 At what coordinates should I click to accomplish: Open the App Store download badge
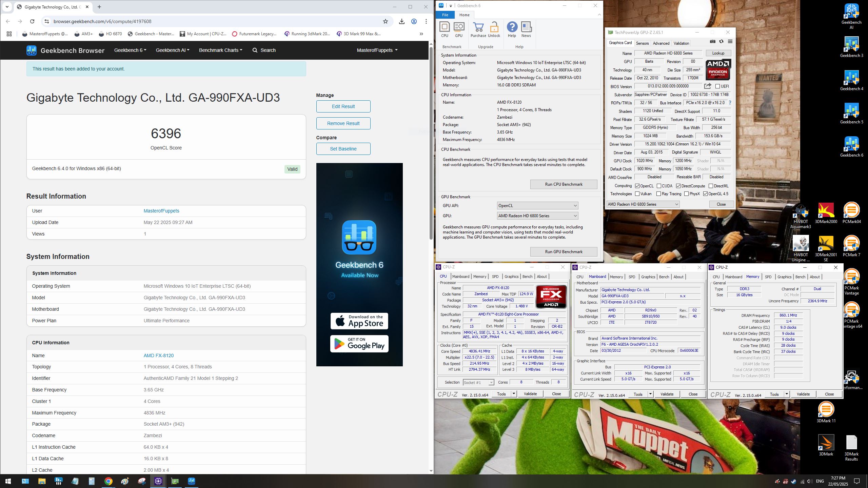tap(359, 321)
